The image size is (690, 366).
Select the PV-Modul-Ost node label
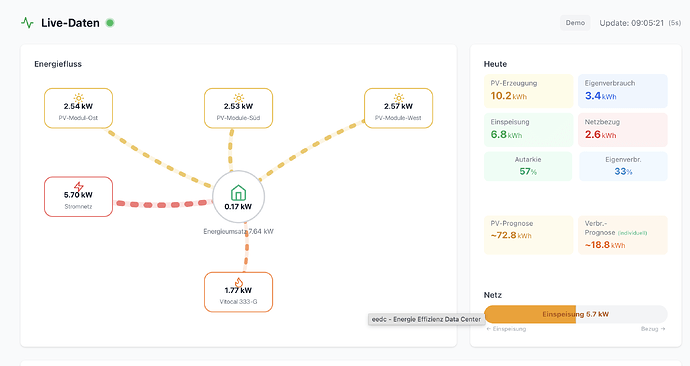[78, 118]
